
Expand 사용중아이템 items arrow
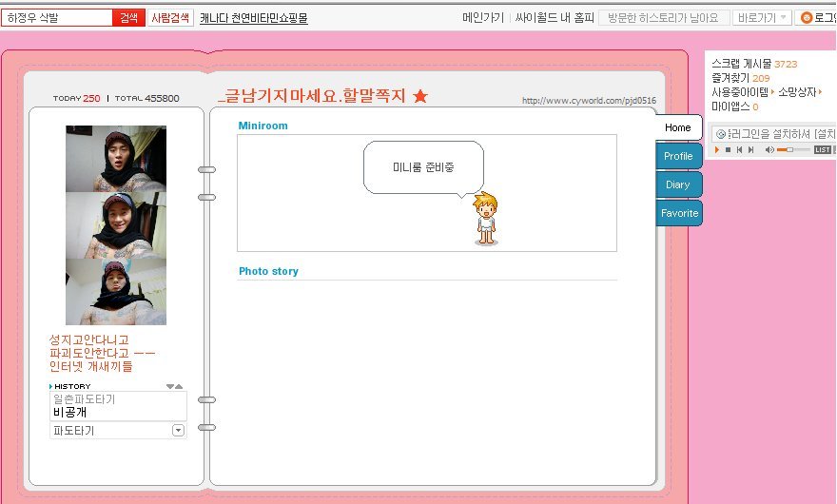pyautogui.click(x=772, y=92)
